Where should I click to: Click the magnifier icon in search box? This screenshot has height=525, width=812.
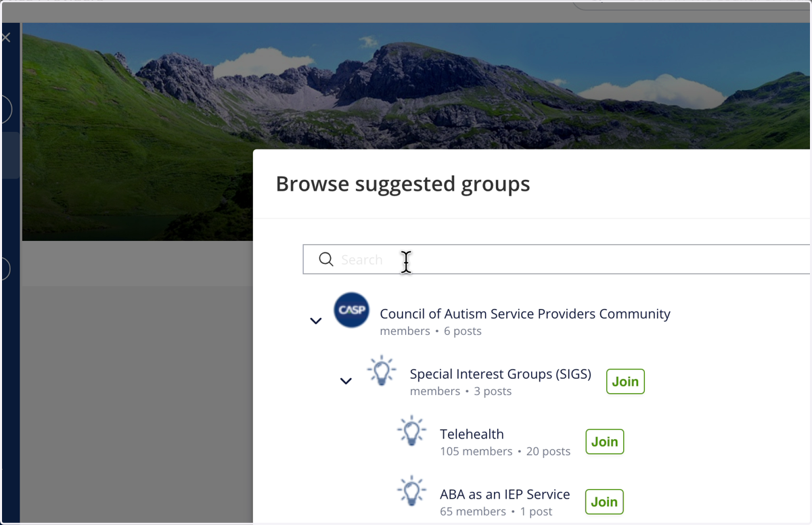(x=326, y=260)
